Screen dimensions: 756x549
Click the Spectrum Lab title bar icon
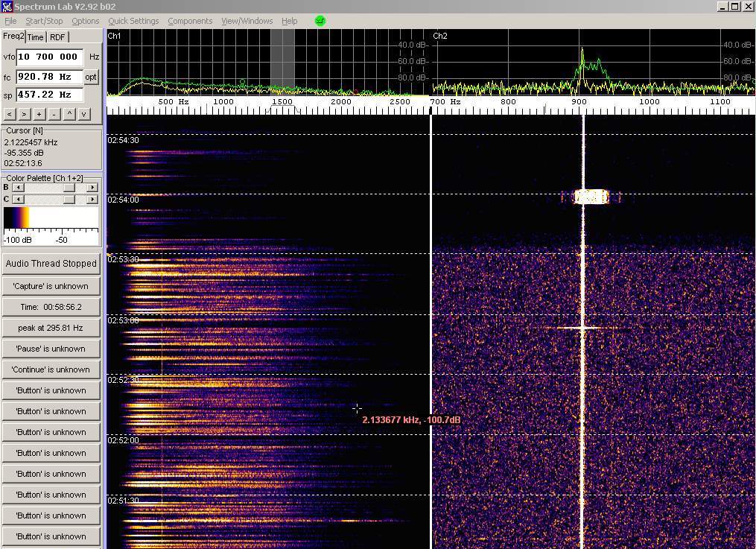[x=7, y=7]
